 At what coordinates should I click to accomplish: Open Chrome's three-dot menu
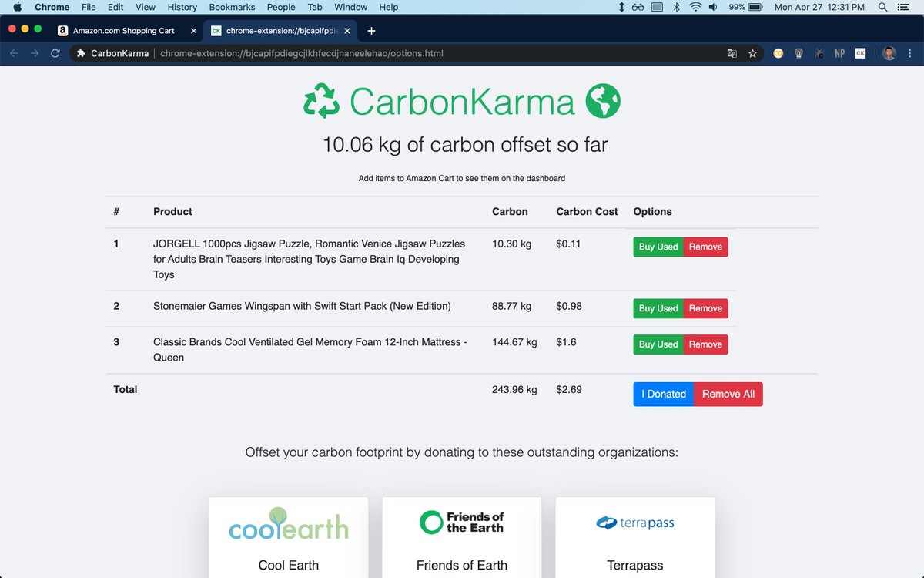pyautogui.click(x=910, y=54)
